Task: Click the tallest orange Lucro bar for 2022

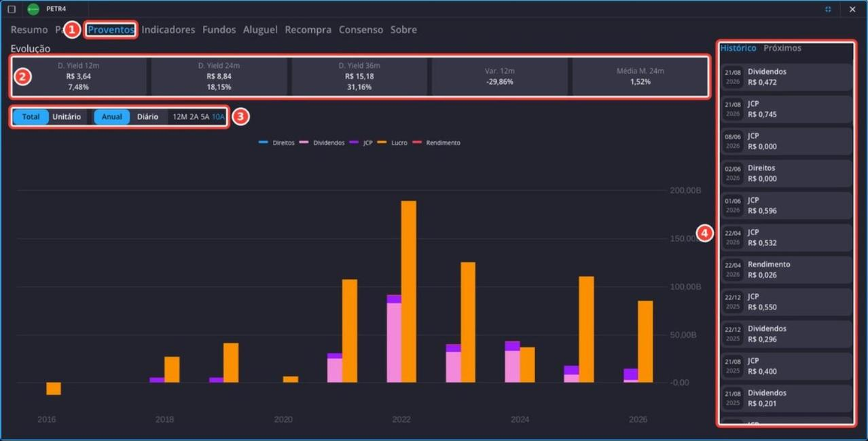Action: tap(409, 292)
